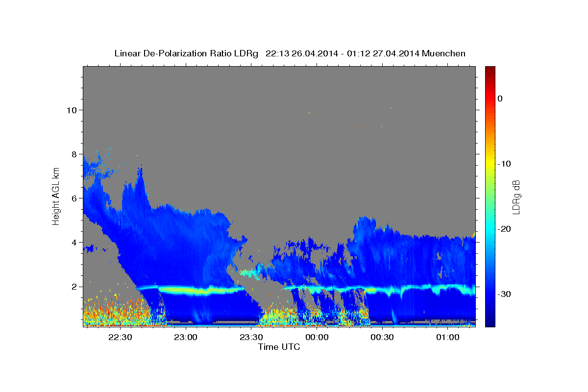Click the 'LDRg dB' colorbar label
588x392 pixels.
[516, 196]
